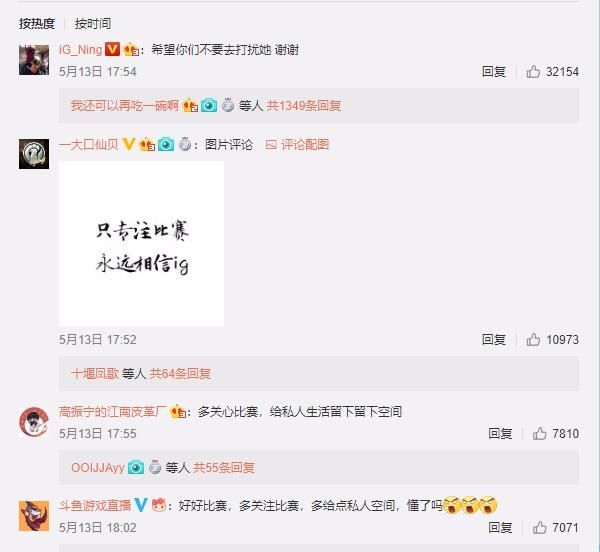Click iG_Ning's orange verified V badge
600x552 pixels.
coord(112,49)
